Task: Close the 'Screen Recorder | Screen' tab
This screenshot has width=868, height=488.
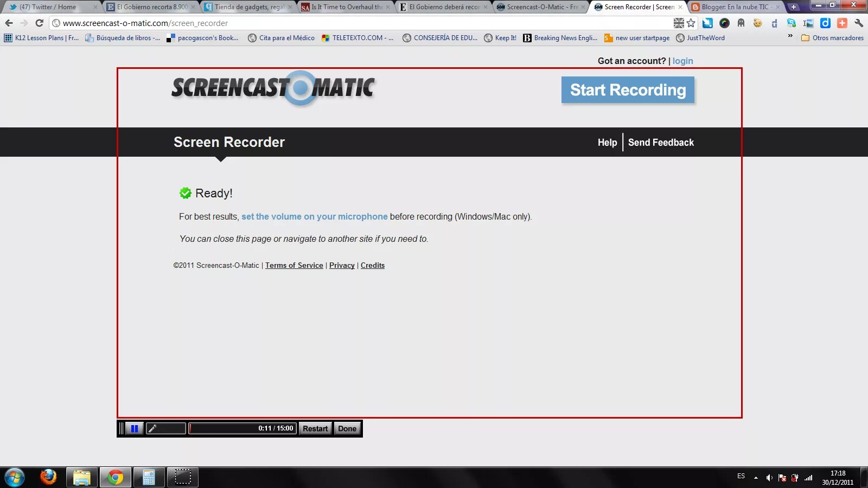Action: tap(680, 7)
